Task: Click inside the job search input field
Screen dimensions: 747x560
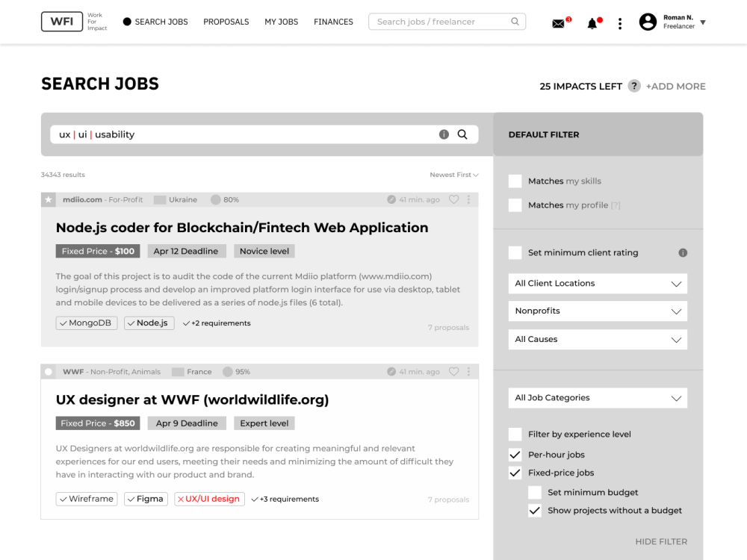Action: (x=224, y=134)
